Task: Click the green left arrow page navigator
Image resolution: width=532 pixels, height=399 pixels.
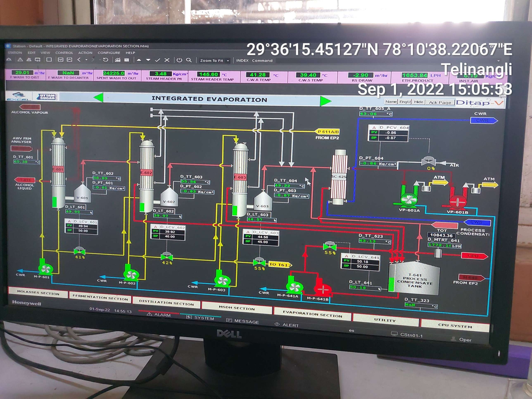Action: 98,97
